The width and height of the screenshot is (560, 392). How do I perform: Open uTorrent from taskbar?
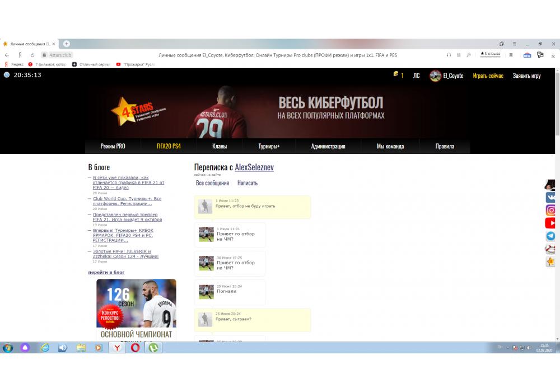(x=153, y=347)
